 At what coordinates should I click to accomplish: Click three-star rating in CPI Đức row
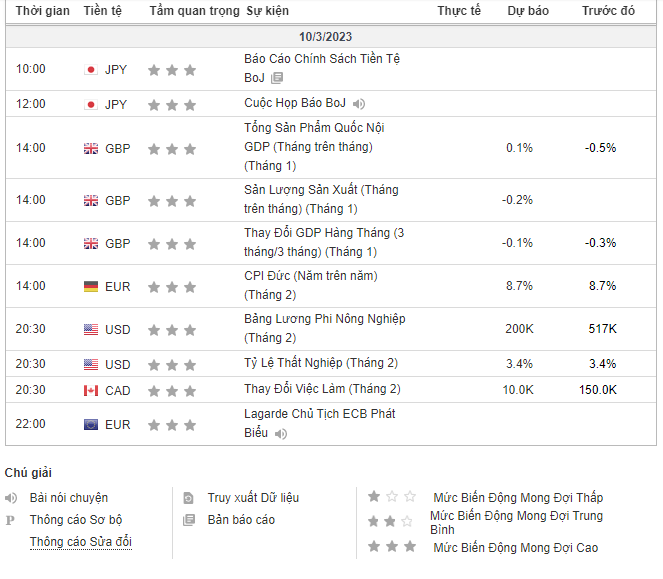pos(172,287)
